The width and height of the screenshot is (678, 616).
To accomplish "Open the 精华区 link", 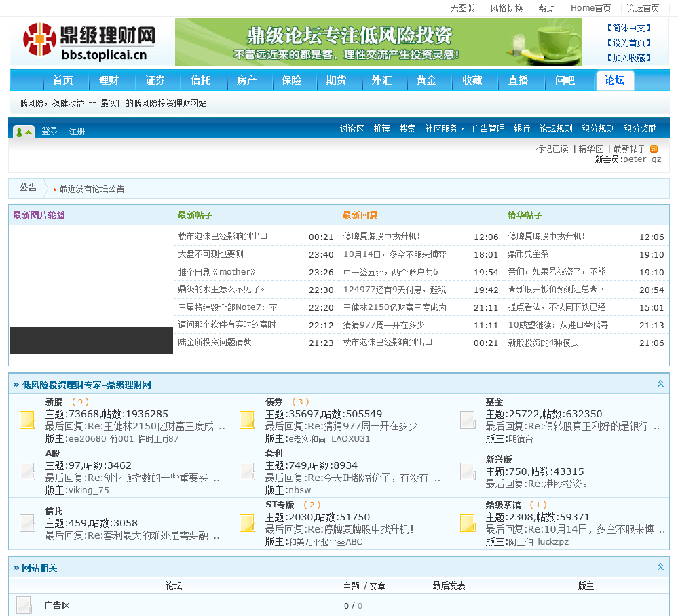I will (x=590, y=149).
